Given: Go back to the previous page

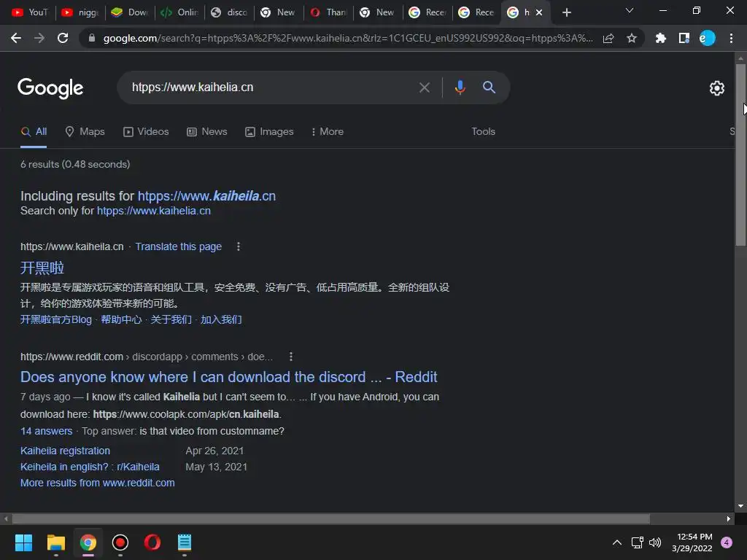Looking at the screenshot, I should pos(16,38).
